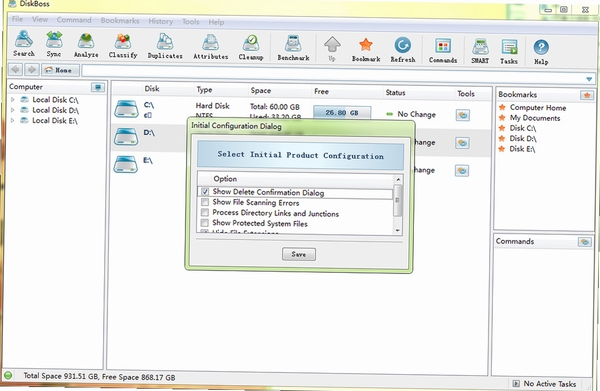Go Up one directory level
Viewport: 600px width, 391px height.
click(x=332, y=49)
